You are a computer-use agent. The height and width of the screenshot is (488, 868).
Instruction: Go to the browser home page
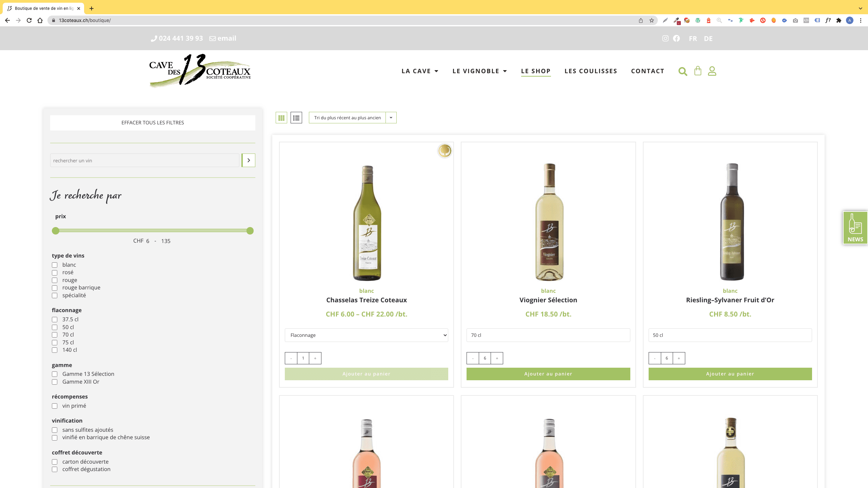(x=40, y=20)
